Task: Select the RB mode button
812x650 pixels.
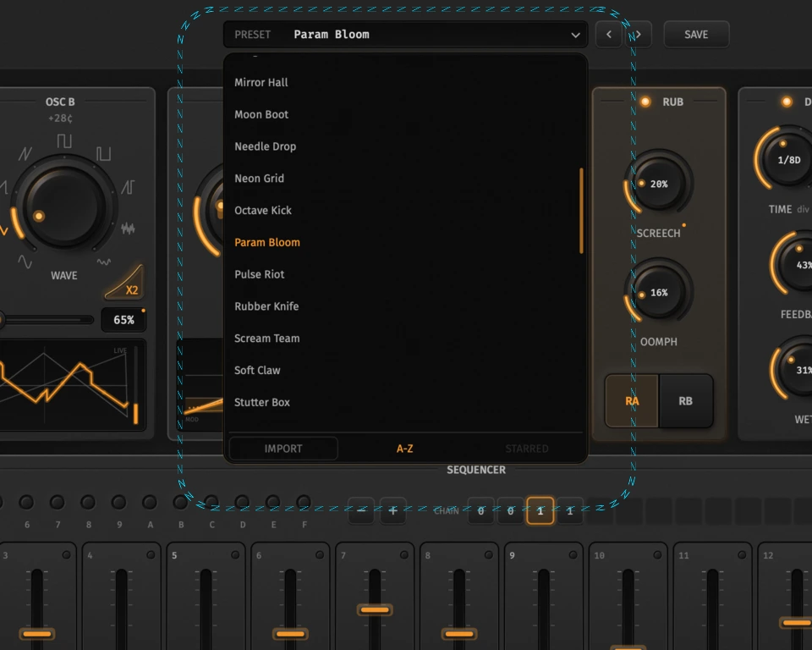Action: coord(686,400)
